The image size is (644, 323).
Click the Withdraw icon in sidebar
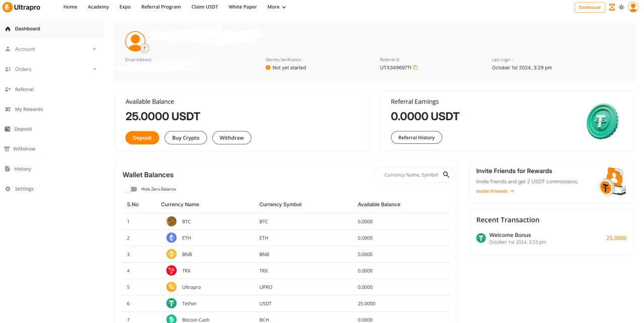(x=7, y=149)
